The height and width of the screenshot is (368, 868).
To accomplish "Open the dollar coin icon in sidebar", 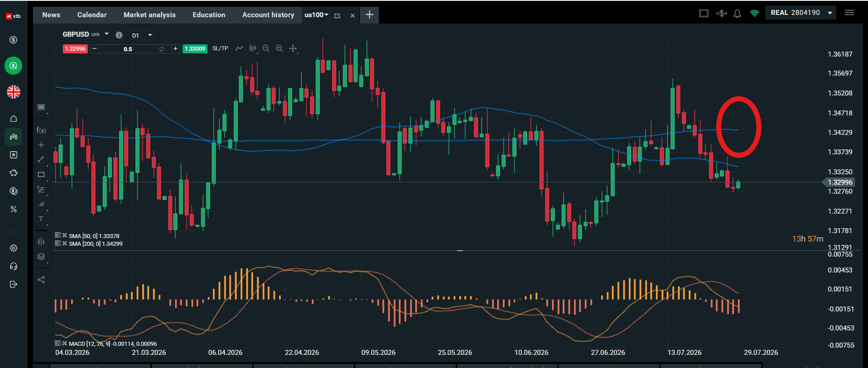I will (14, 40).
